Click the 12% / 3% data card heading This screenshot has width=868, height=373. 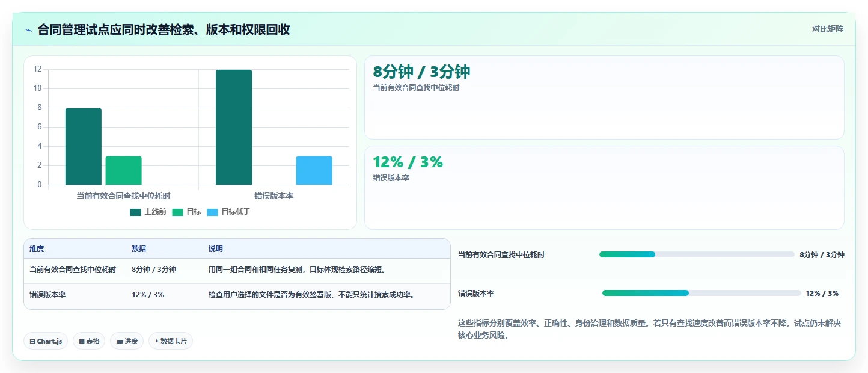(x=408, y=162)
